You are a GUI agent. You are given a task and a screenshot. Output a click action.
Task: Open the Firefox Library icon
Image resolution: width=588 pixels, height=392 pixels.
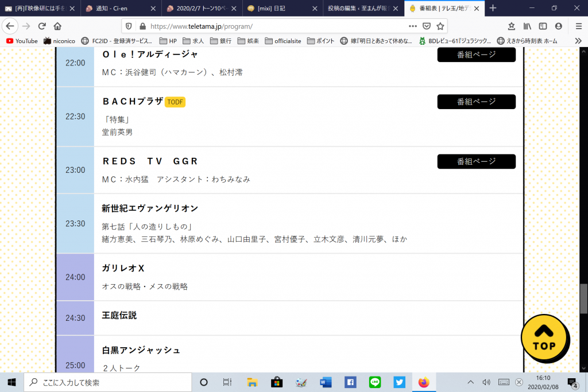click(x=527, y=26)
